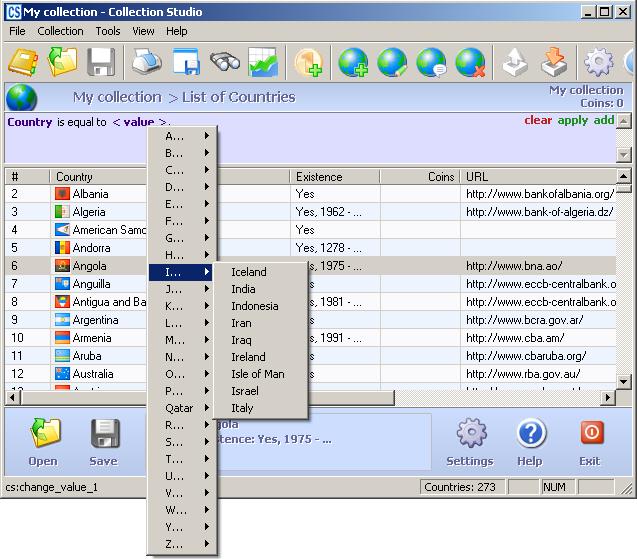Click the edit country globe with pencil
This screenshot has width=637, height=559.
click(x=392, y=62)
